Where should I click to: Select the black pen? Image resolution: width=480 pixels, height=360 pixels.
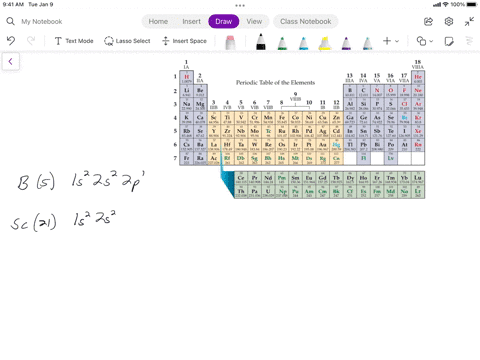point(261,42)
